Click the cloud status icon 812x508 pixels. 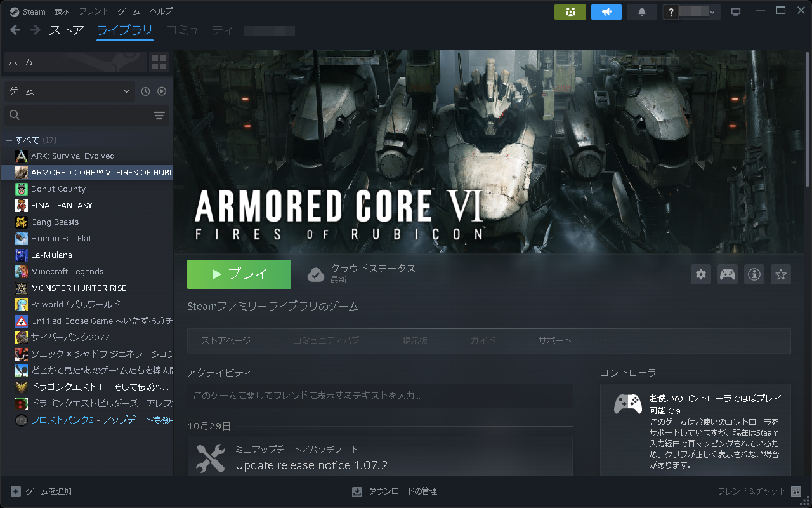click(316, 274)
